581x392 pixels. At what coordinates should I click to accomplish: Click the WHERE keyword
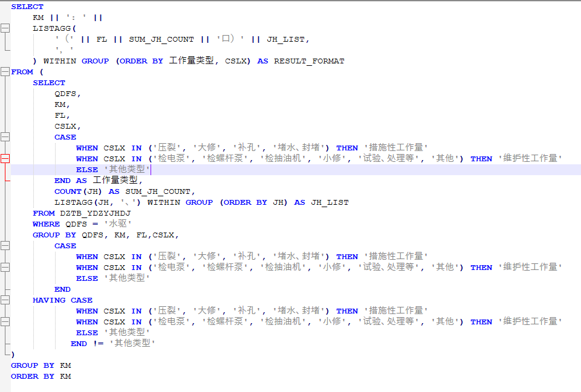pyautogui.click(x=46, y=224)
